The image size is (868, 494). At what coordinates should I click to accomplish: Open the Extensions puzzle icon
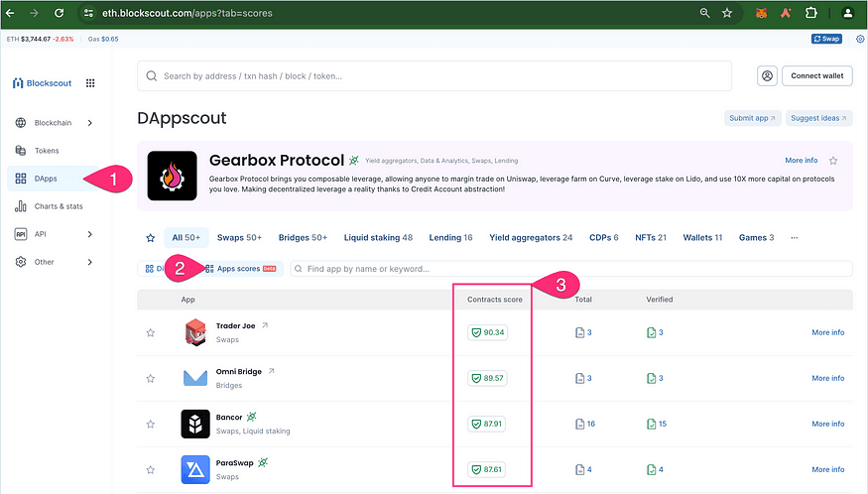pyautogui.click(x=811, y=13)
